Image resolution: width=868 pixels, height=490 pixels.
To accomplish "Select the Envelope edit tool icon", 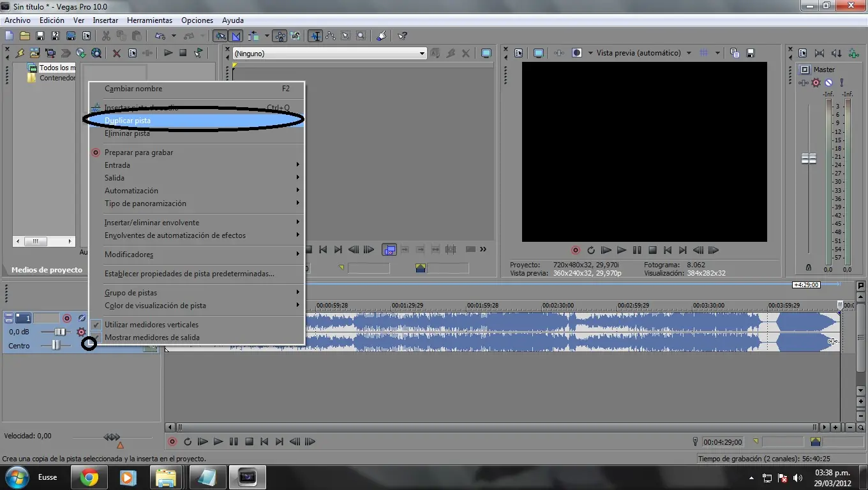I will tap(331, 36).
